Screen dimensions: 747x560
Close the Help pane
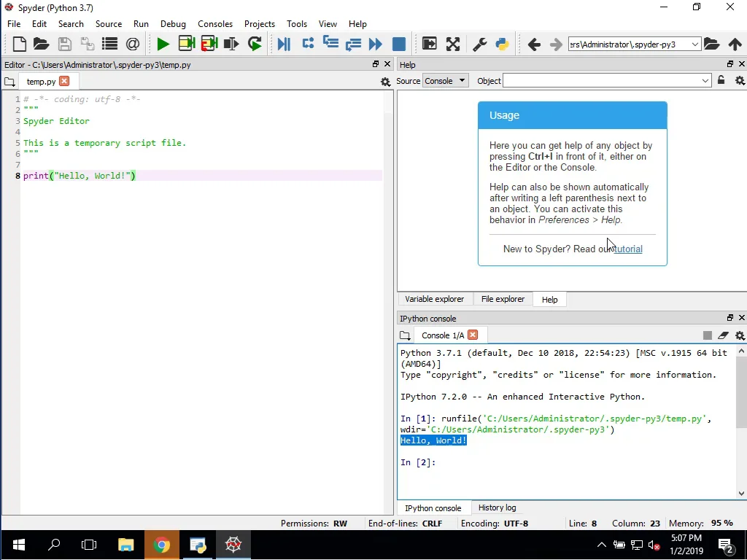[x=742, y=64]
